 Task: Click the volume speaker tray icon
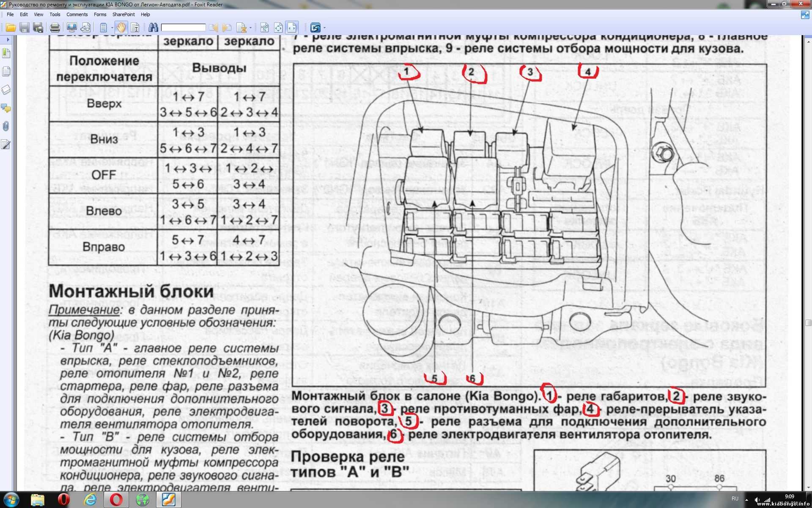(x=757, y=500)
